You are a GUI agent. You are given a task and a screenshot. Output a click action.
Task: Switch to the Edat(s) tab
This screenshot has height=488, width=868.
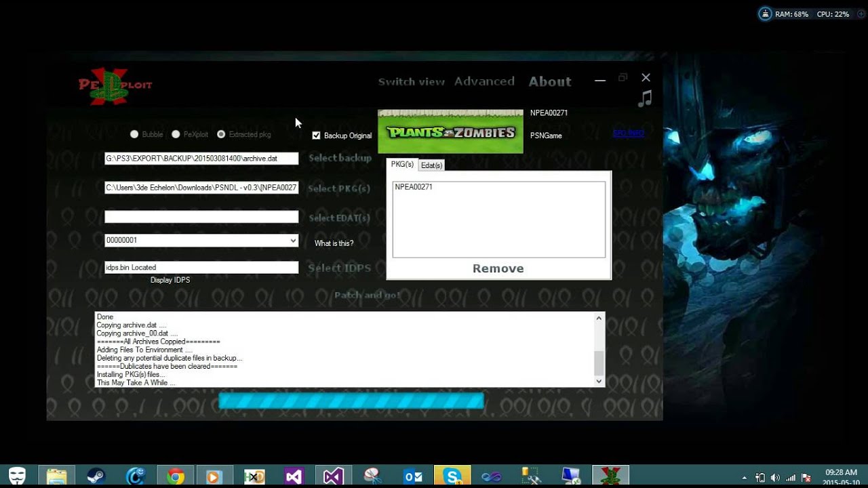[431, 165]
